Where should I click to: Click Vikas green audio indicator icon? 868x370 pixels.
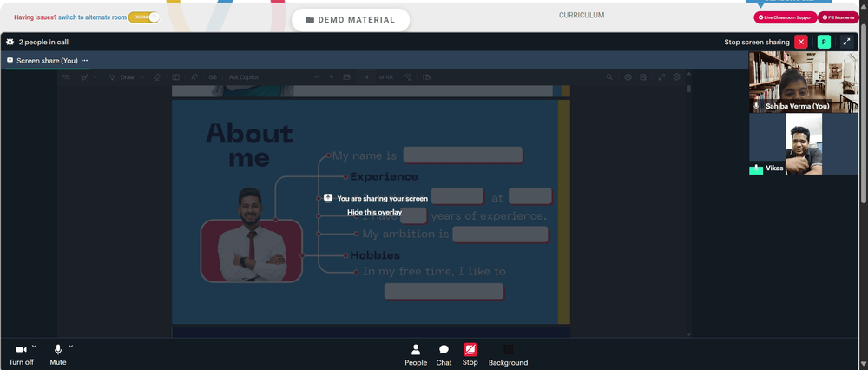click(756, 169)
